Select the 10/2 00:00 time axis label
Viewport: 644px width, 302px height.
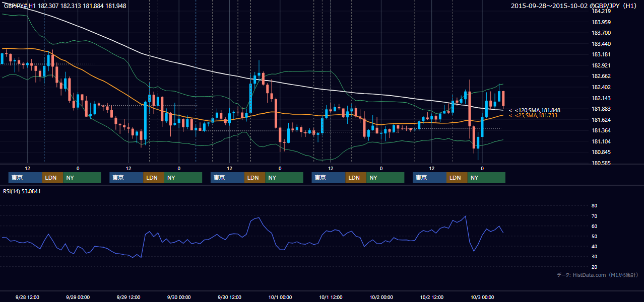coord(381,297)
